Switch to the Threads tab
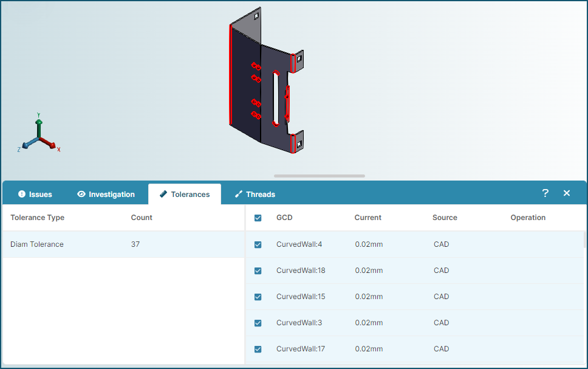Viewport: 588px width, 369px height. coord(255,195)
